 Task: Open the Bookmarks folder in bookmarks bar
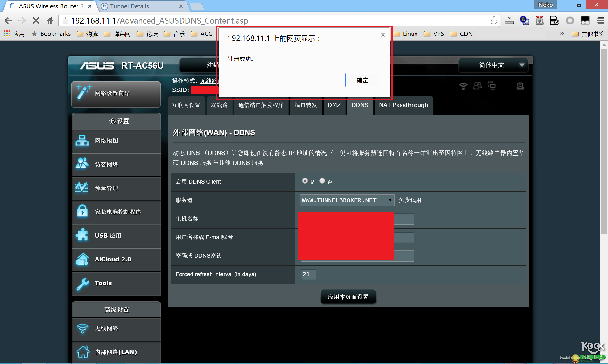51,34
